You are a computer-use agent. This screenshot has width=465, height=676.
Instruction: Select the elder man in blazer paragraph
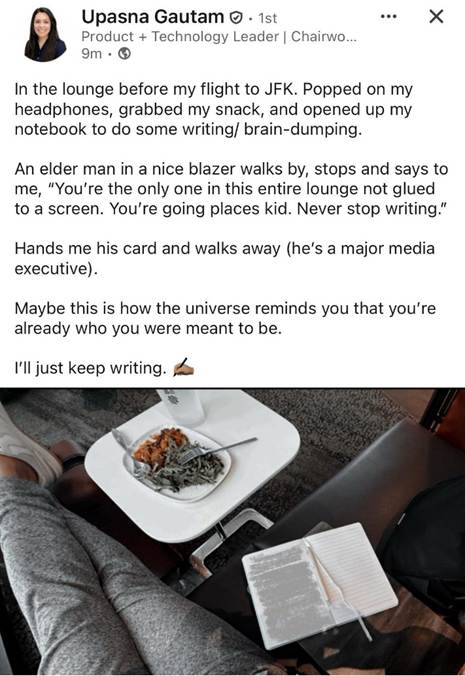(x=231, y=189)
